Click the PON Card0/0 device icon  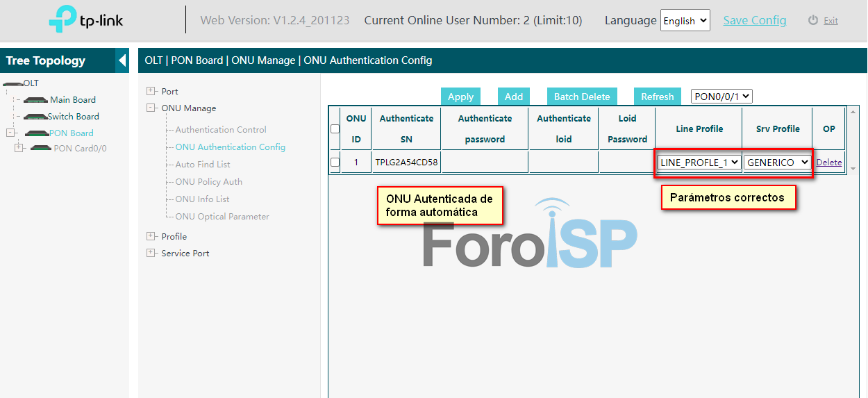[x=41, y=148]
